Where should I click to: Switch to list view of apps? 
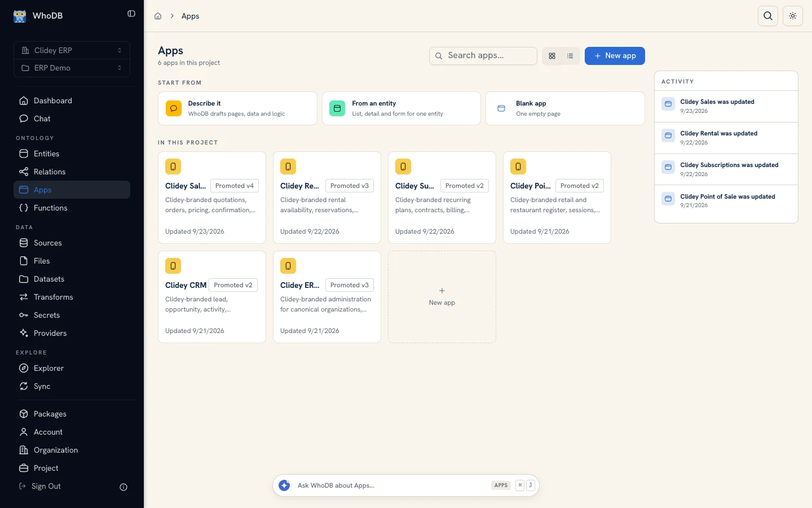pos(570,56)
